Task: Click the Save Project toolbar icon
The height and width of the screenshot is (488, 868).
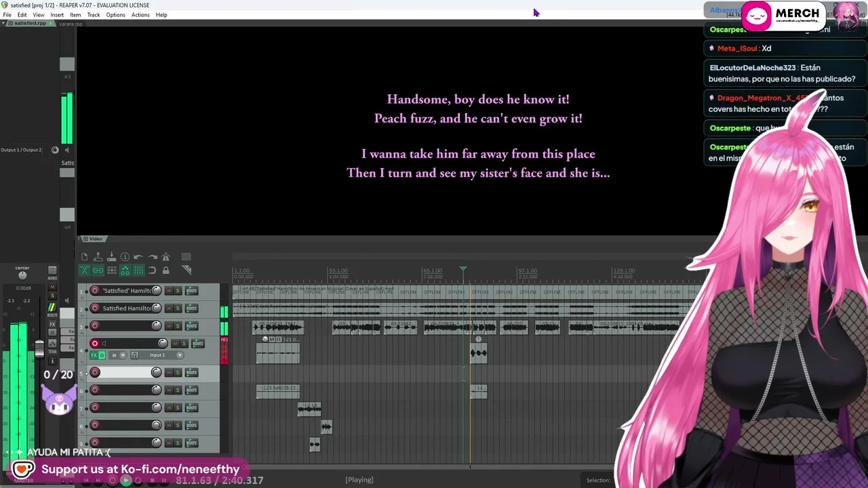Action: [x=111, y=257]
